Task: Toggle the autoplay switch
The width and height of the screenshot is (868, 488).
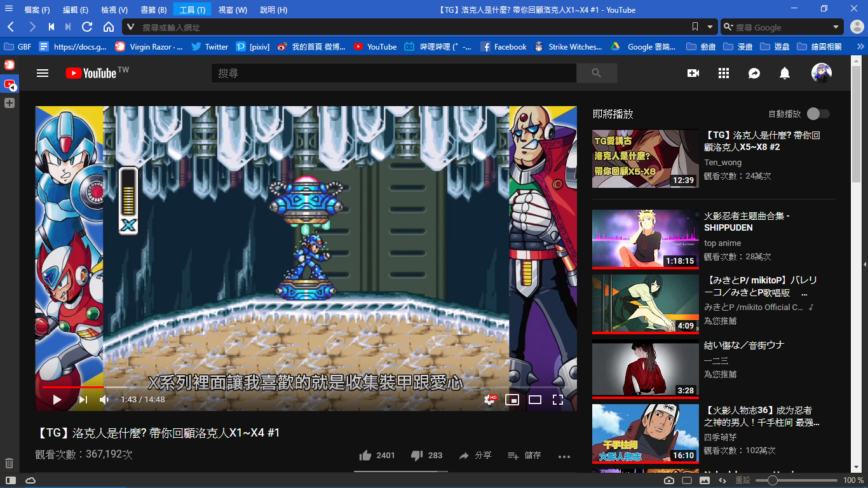Action: tap(818, 114)
